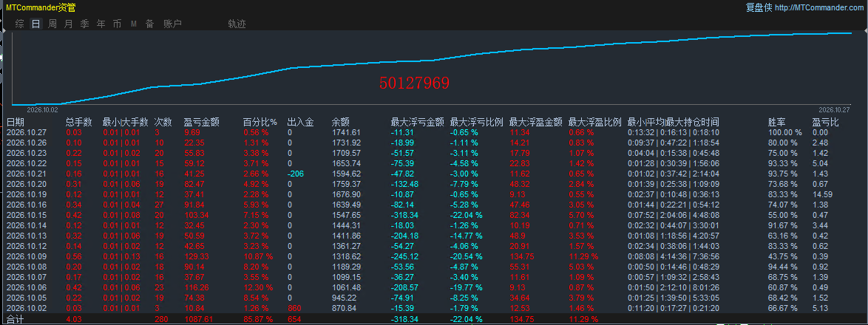Click the 最大浮亏比例 column header
Viewport: 868px width, 325px height.
477,122
